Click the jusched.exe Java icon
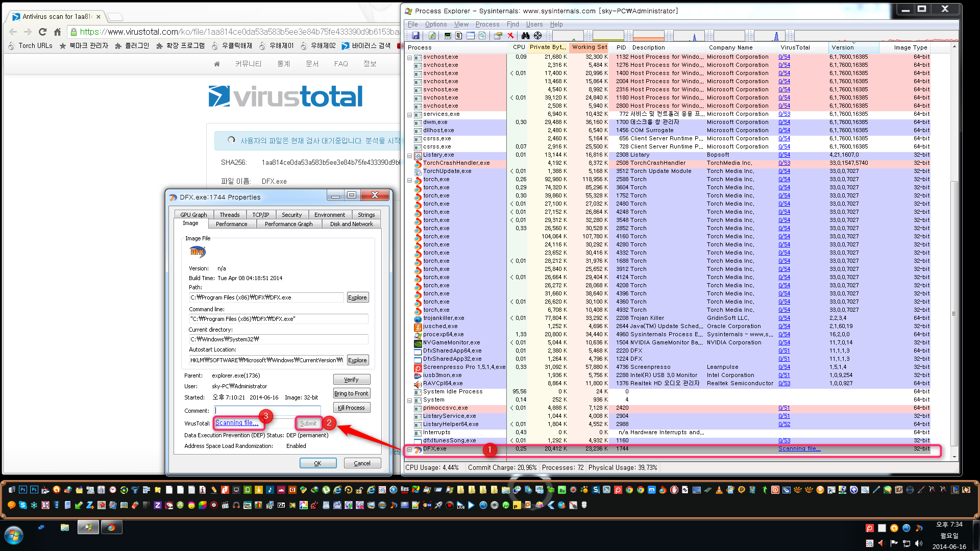The image size is (980, 551). point(418,327)
